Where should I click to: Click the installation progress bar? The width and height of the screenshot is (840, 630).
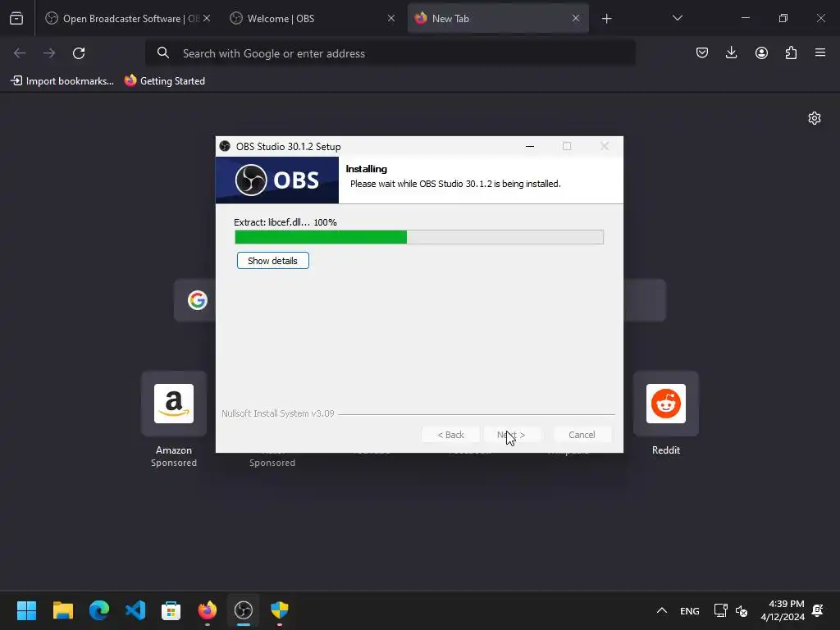[419, 237]
